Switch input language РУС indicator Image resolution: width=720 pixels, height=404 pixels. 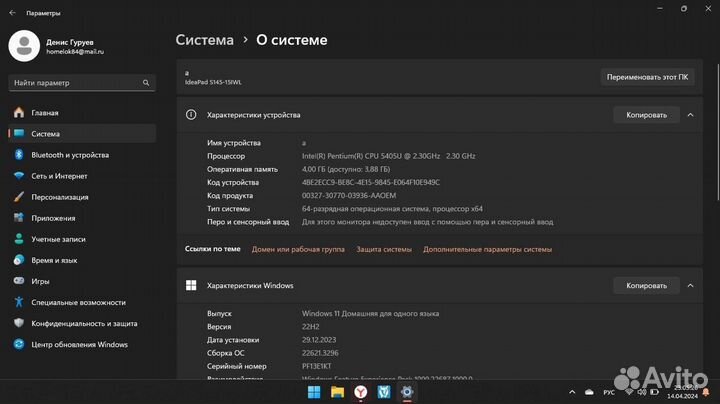[x=609, y=393]
